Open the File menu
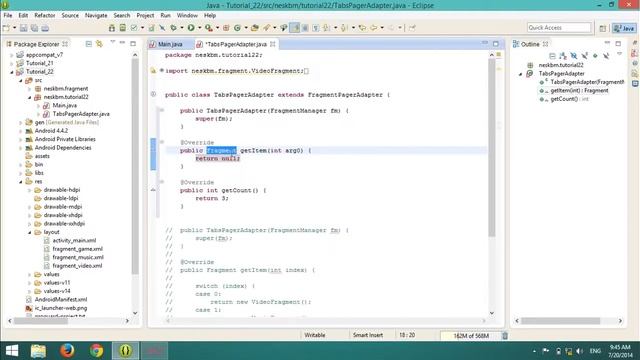640x360 pixels. pos(8,16)
